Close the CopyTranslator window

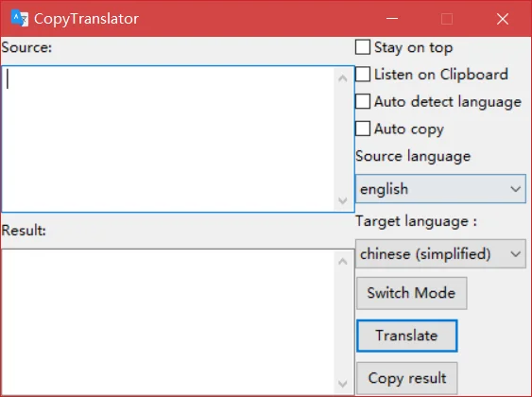tap(503, 19)
